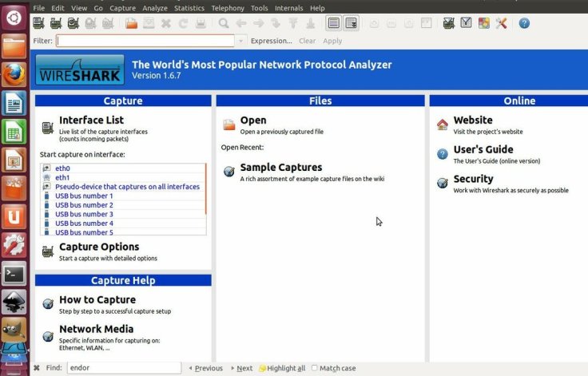Click the Find text field containing endor
This screenshot has height=376, width=588.
(x=124, y=368)
